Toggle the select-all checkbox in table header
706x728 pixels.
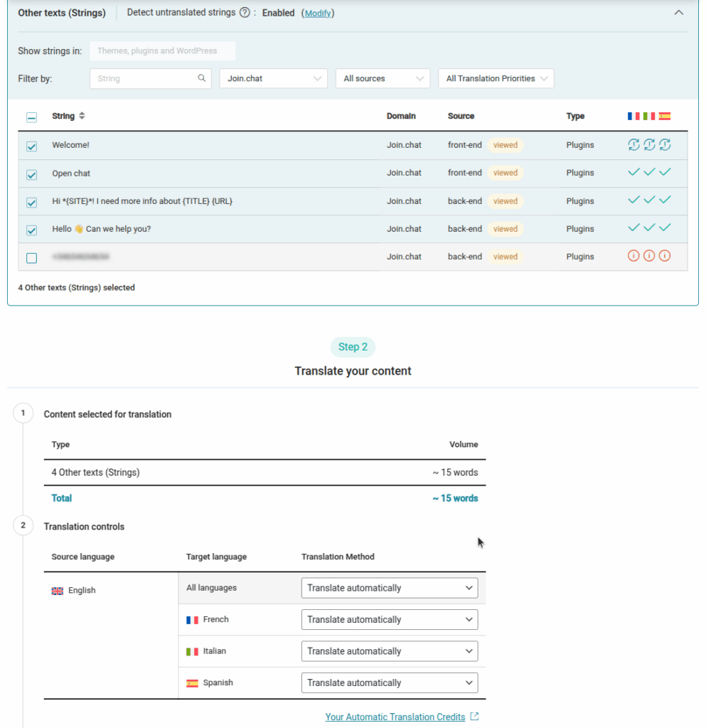[x=31, y=117]
